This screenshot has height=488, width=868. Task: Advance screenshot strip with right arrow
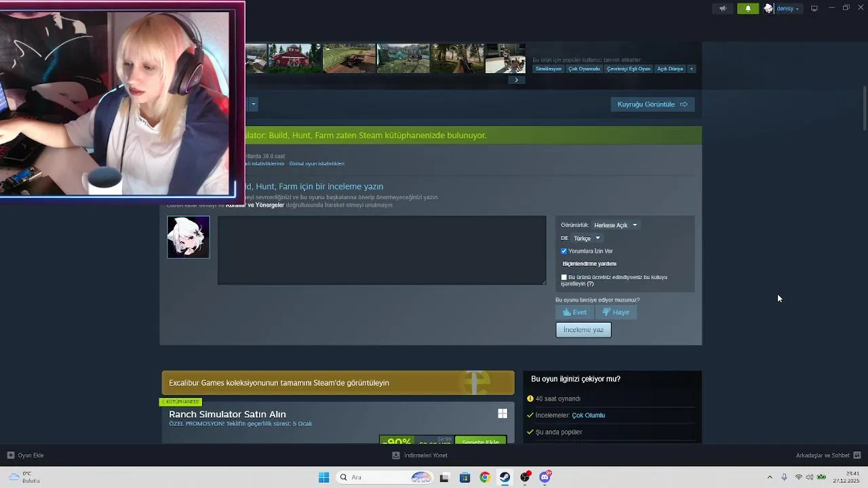[x=516, y=80]
